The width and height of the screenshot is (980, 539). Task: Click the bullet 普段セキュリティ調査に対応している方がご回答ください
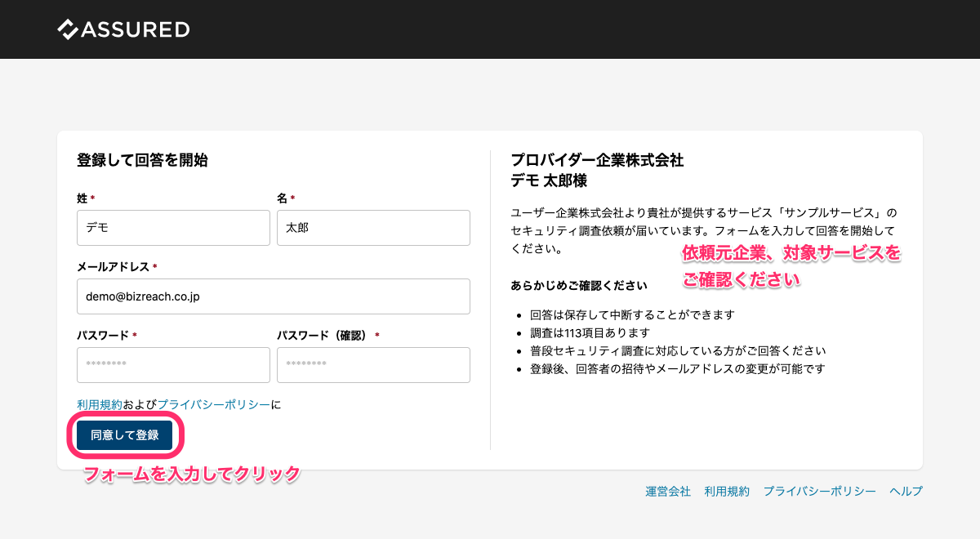(678, 350)
